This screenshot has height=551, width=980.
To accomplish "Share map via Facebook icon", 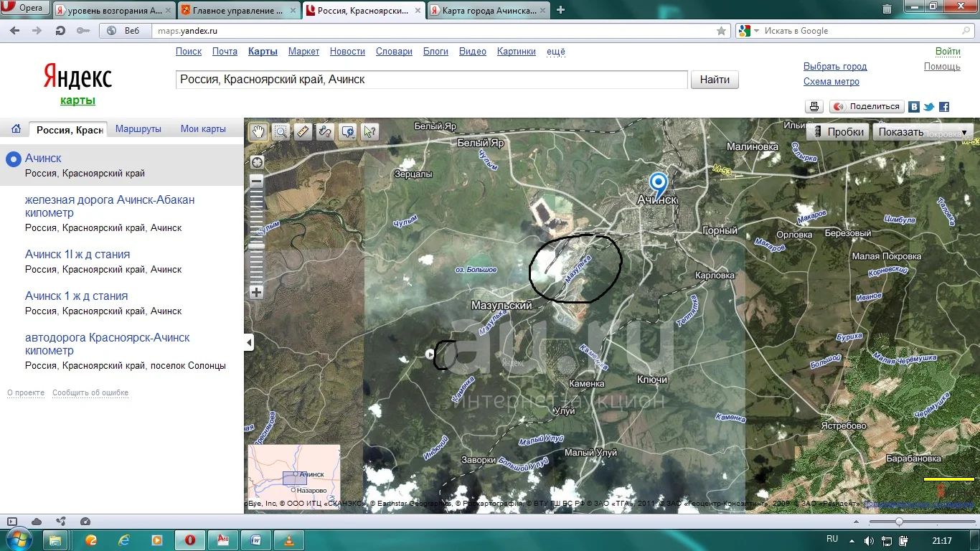I will tap(944, 106).
